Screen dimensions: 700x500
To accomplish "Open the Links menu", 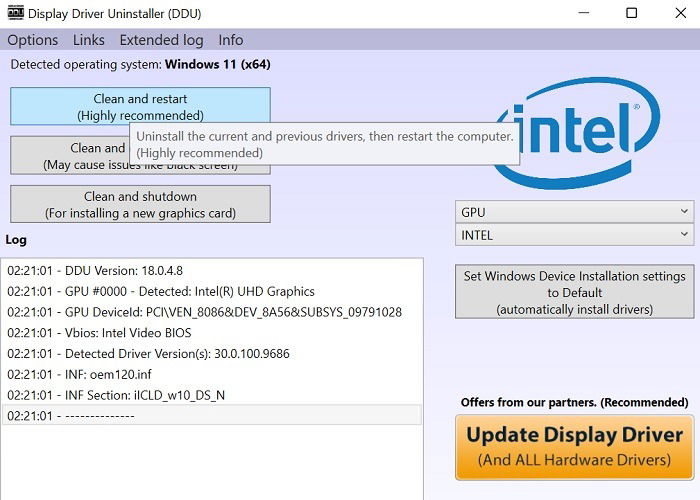I will pos(89,40).
